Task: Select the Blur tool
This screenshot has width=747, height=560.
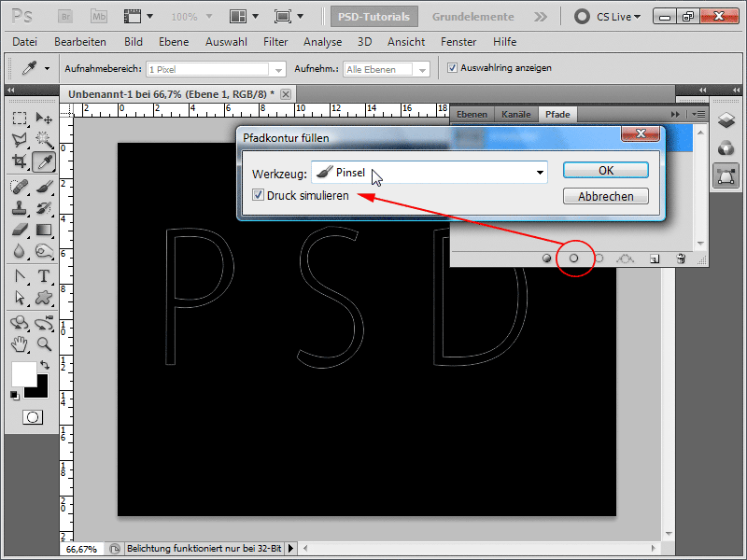Action: (x=20, y=251)
